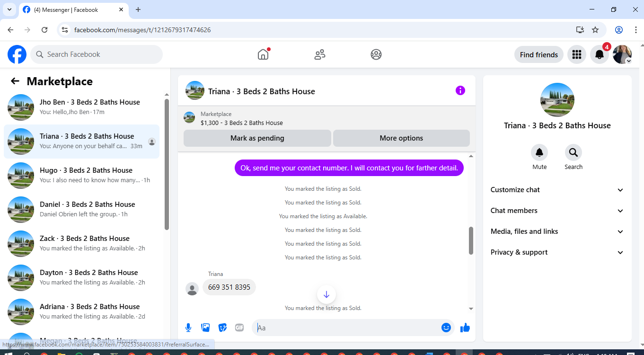
Task: Go back using the Marketplace back arrow
Action: point(15,81)
